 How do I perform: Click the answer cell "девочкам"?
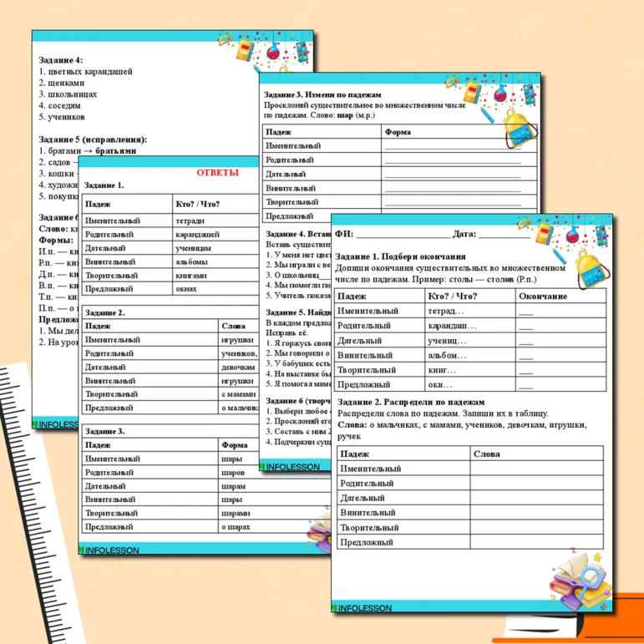tap(238, 368)
